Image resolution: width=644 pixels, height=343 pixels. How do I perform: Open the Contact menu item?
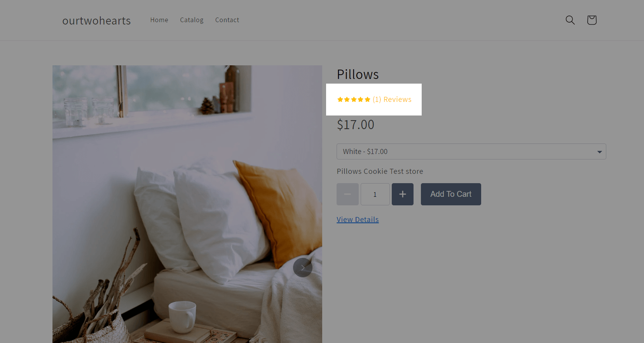tap(227, 20)
